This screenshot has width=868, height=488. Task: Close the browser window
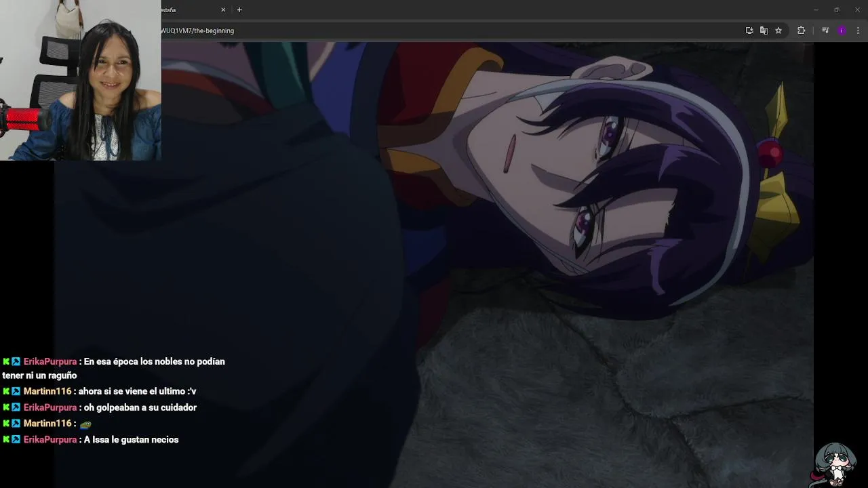[x=857, y=10]
